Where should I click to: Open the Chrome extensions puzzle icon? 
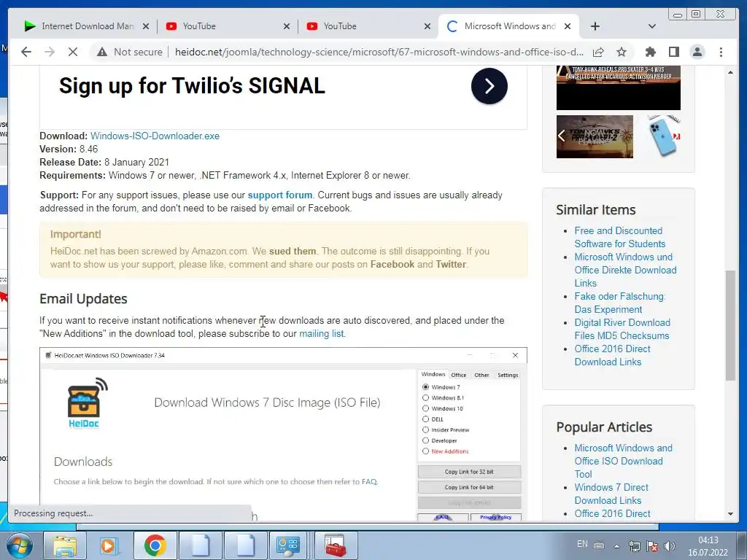pyautogui.click(x=650, y=52)
